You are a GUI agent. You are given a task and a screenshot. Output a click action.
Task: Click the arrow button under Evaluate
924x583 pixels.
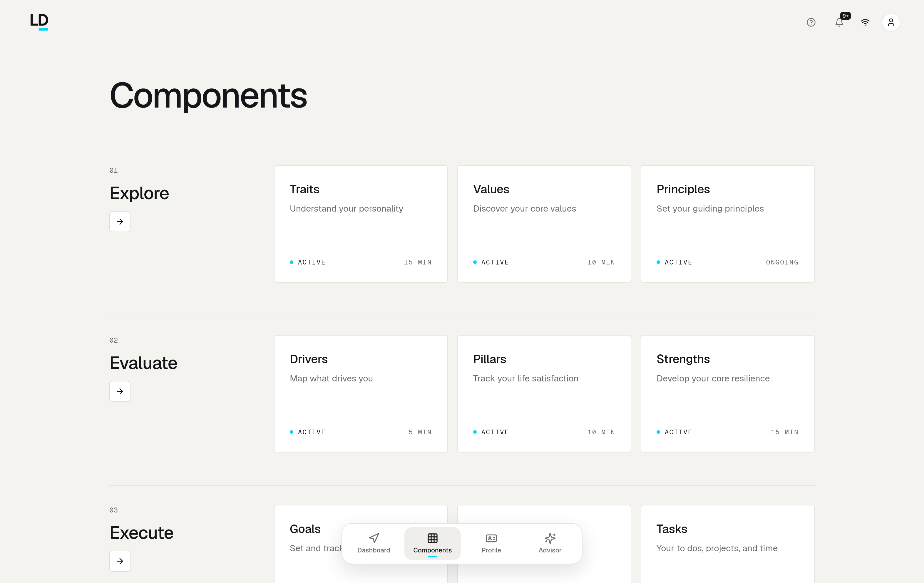tap(120, 391)
